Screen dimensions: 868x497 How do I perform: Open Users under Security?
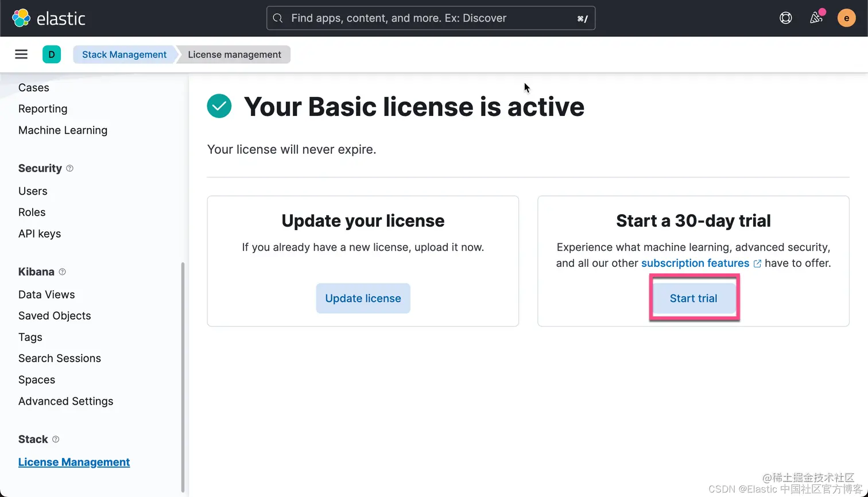tap(33, 191)
